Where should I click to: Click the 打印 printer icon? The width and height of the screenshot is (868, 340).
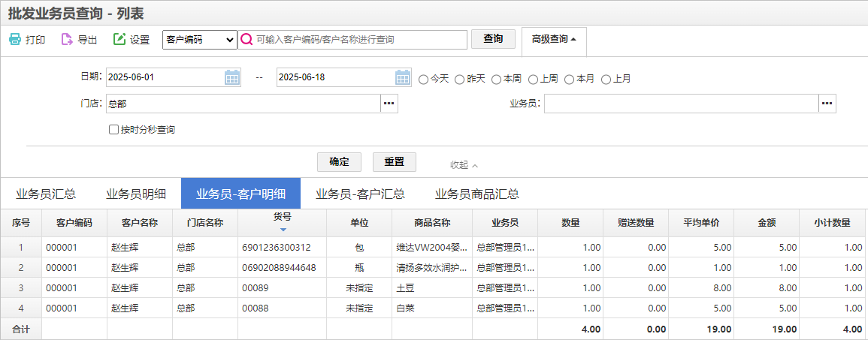pos(15,39)
